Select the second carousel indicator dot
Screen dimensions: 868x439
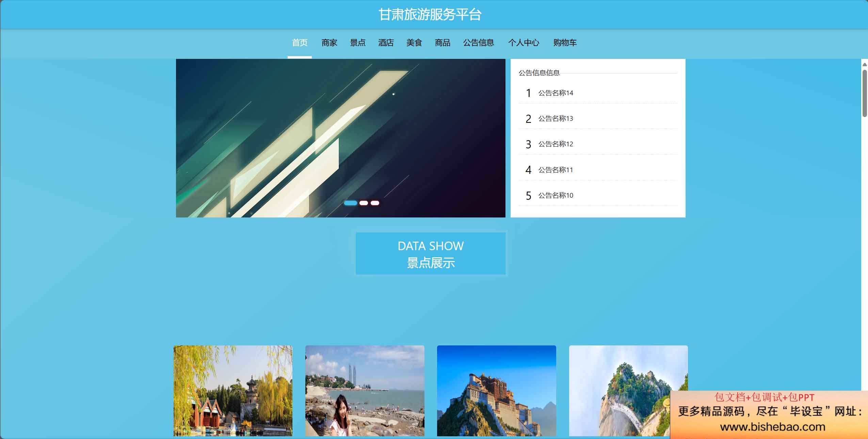[364, 203]
